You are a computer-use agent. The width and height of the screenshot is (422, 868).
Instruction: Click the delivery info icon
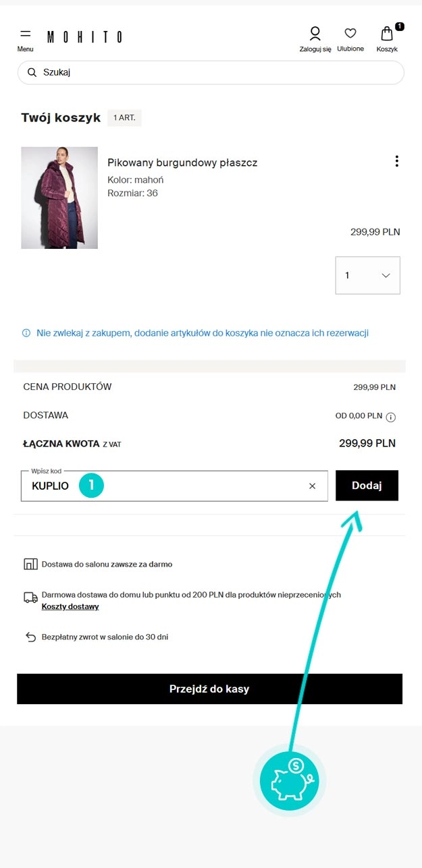pyautogui.click(x=390, y=417)
